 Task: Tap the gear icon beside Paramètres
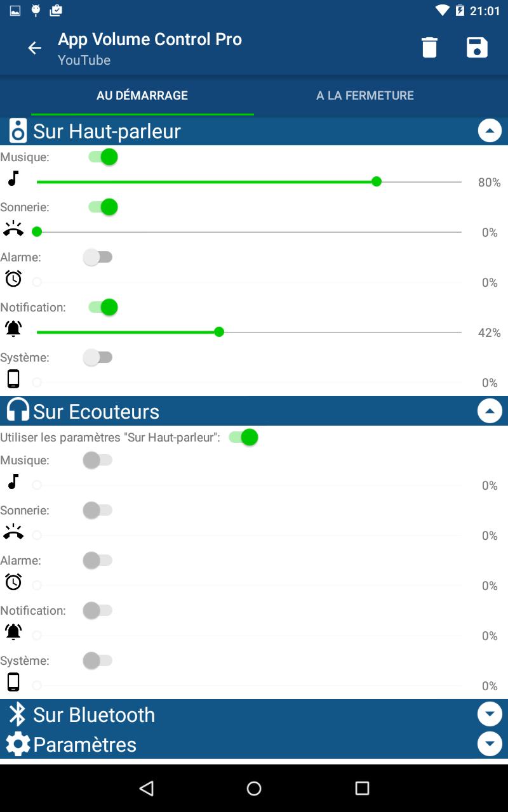[18, 743]
